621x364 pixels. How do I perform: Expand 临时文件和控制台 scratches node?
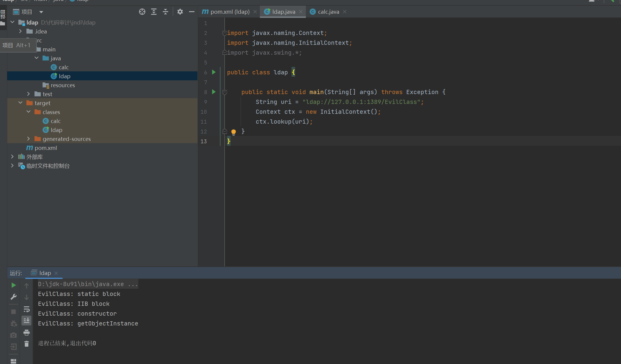[12, 165]
